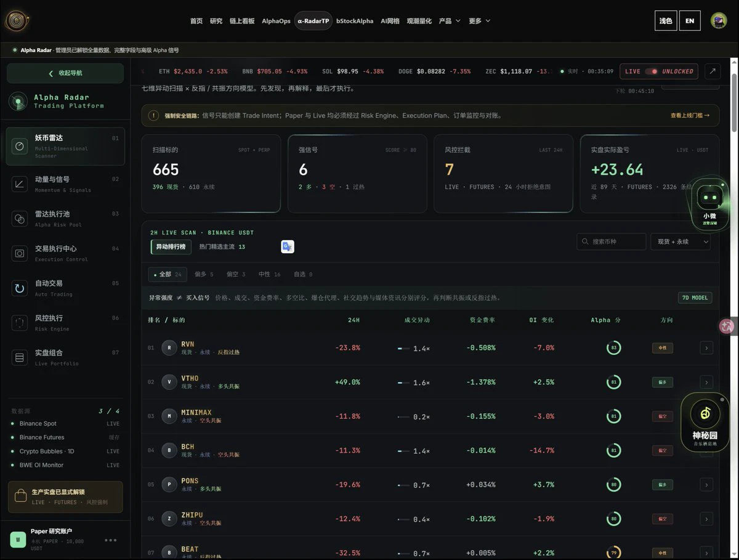739x560 pixels.
Task: Open 交易执行中心 icon in sidebar
Action: pos(20,253)
